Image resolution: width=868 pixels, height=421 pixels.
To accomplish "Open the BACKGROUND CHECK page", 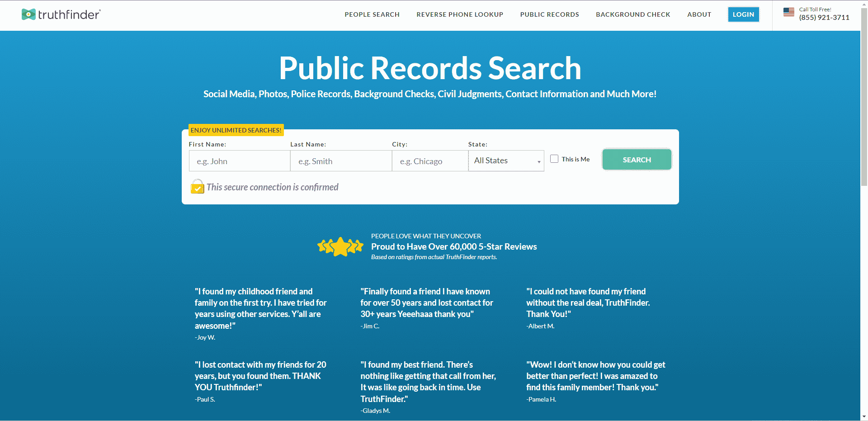I will tap(633, 14).
